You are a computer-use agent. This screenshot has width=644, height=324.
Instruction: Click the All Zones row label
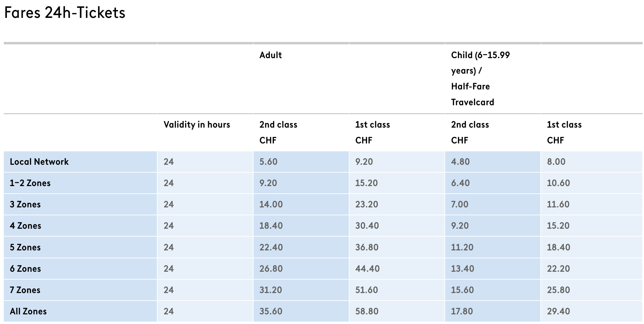click(28, 311)
